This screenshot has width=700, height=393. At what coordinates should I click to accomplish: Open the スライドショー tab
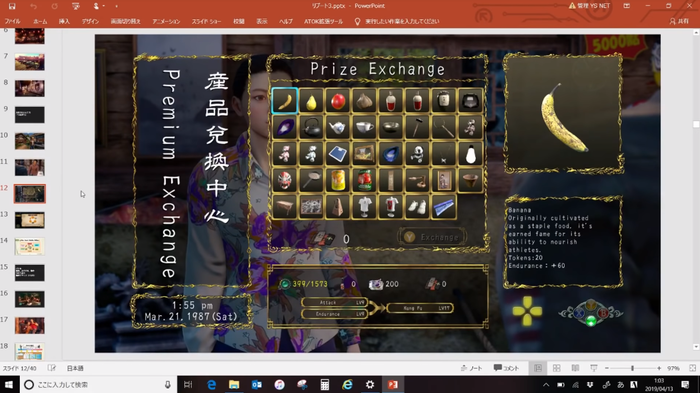coord(206,21)
